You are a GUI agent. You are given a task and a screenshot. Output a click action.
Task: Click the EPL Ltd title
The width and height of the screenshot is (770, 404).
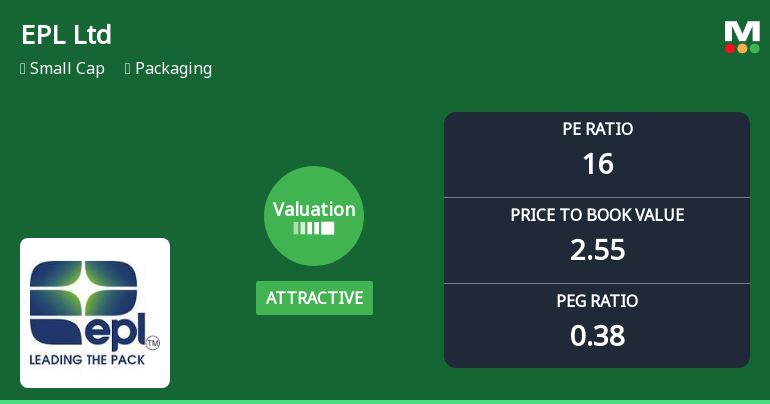click(66, 35)
